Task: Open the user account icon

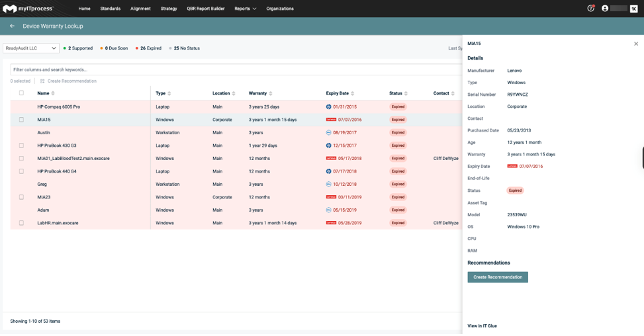Action: 604,8
